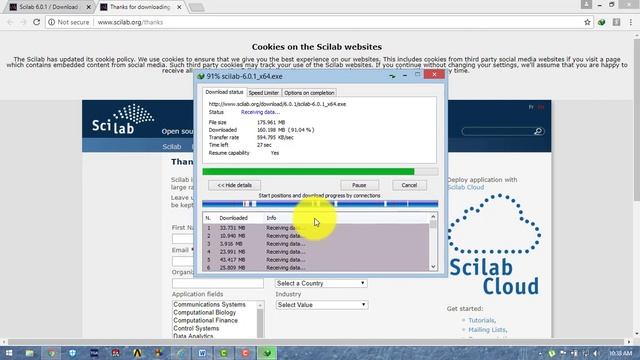Click the address bar URL www.scilab.org/thanks
This screenshot has width=640, height=360.
coord(130,22)
